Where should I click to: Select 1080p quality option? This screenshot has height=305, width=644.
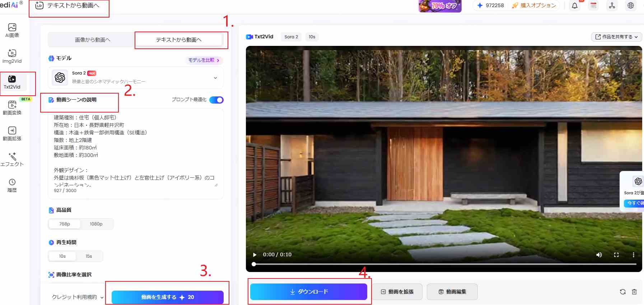[96, 224]
